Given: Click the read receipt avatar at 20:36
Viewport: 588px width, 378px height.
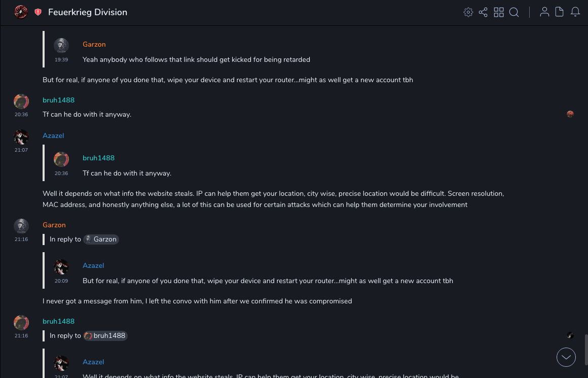Looking at the screenshot, I should [570, 114].
